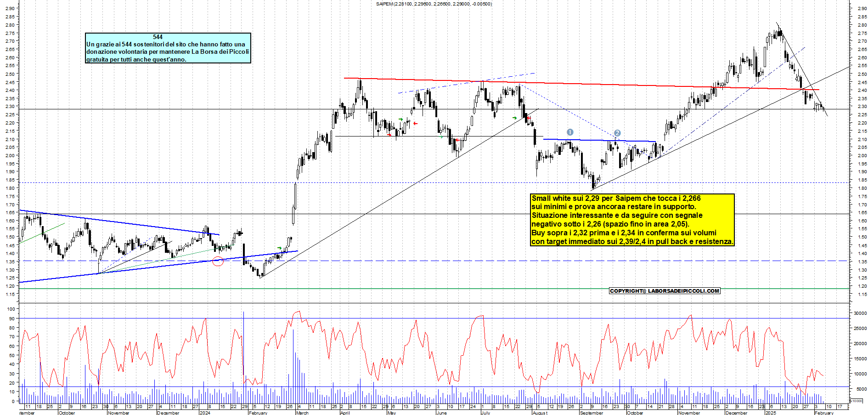Click the 'Small white sui 2,29' analysis line

[616, 198]
